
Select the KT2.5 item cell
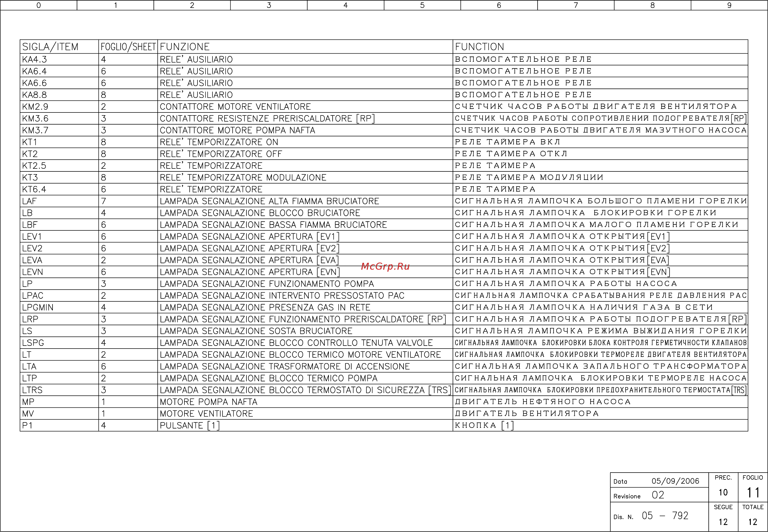coord(59,166)
